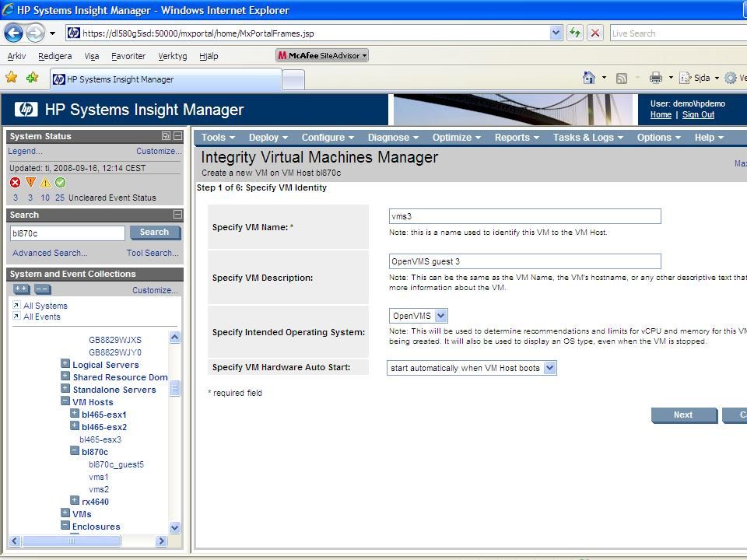Expand the Shared Resource Domains node
Screen dimensions: 747x560
pos(65,376)
